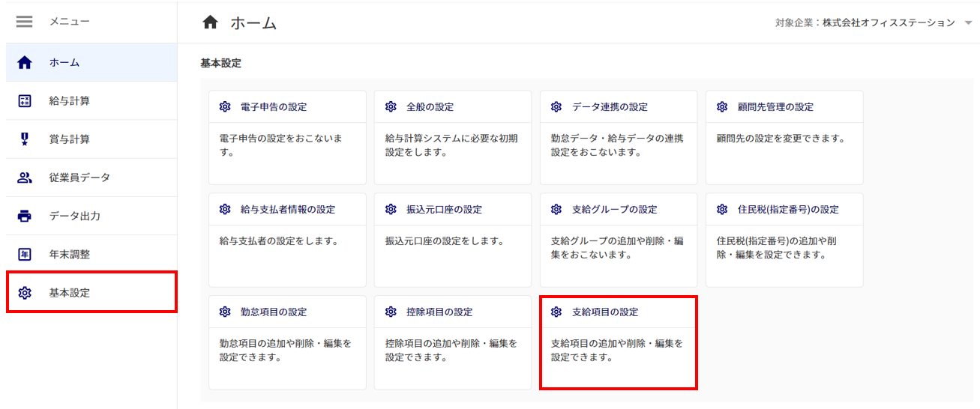This screenshot has height=409, width=980.
Task: Click description 顧問先の設定を変更できます。
Action: (x=781, y=139)
